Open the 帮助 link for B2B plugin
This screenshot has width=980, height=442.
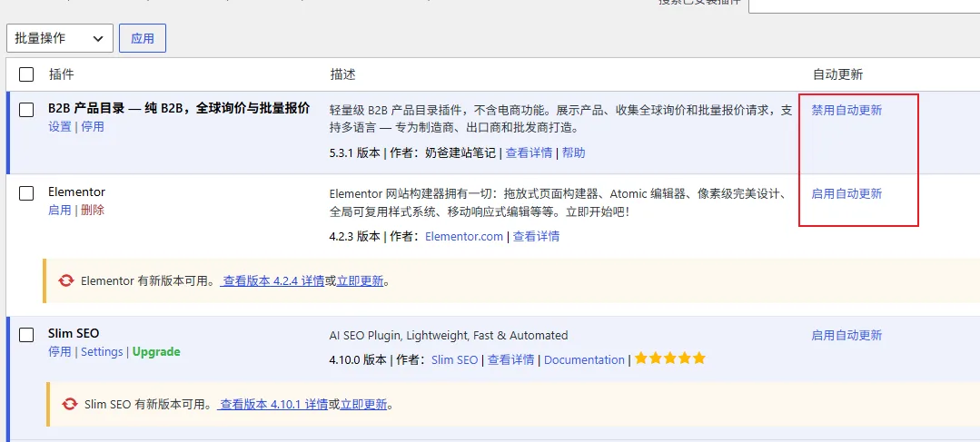574,153
